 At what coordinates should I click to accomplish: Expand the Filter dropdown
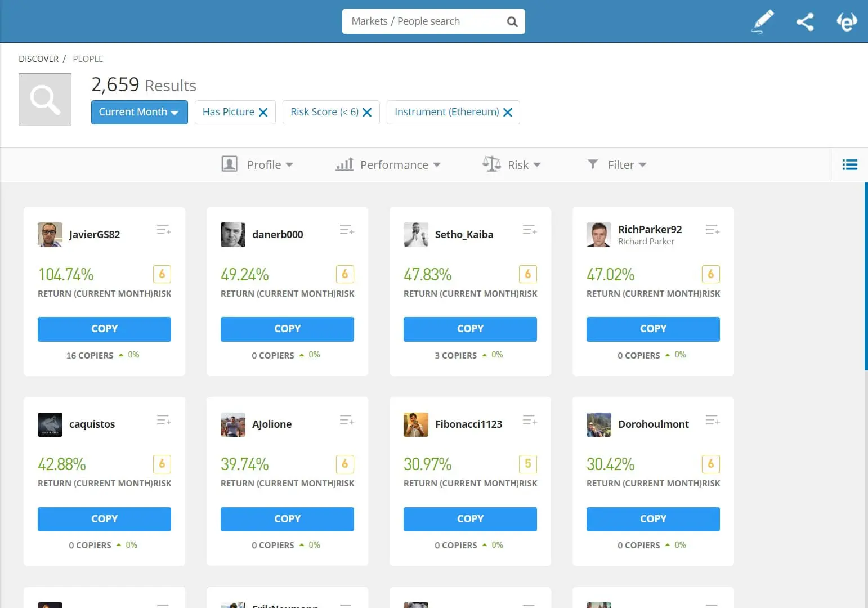point(618,164)
